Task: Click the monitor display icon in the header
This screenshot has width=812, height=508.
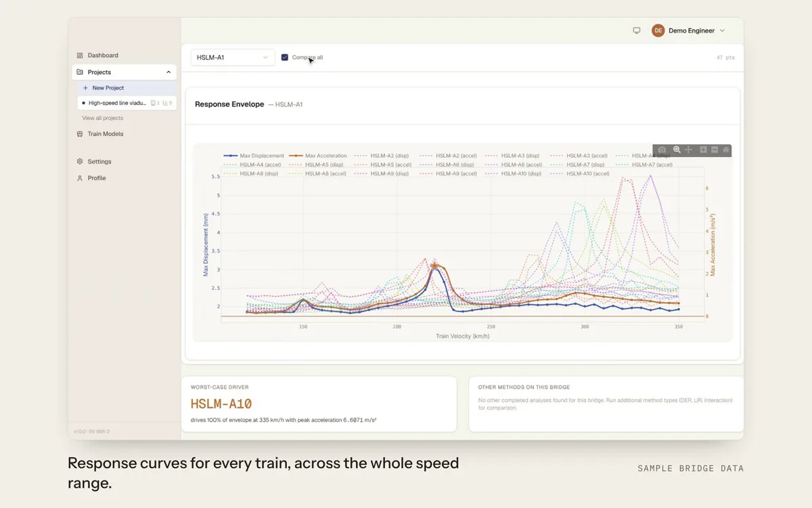Action: pyautogui.click(x=637, y=30)
